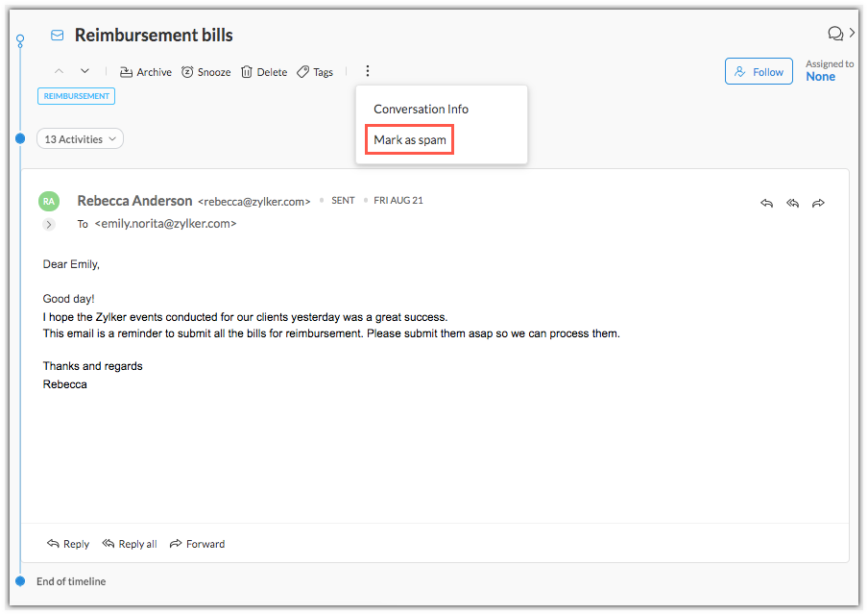Delete the Reimbursement bills email
Image resolution: width=868 pixels, height=615 pixels.
click(x=264, y=72)
